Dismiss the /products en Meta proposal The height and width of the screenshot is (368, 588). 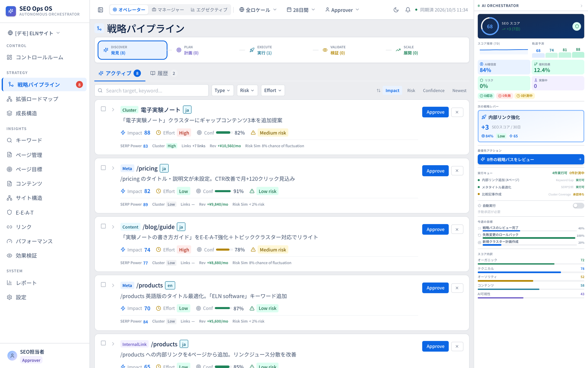point(457,288)
